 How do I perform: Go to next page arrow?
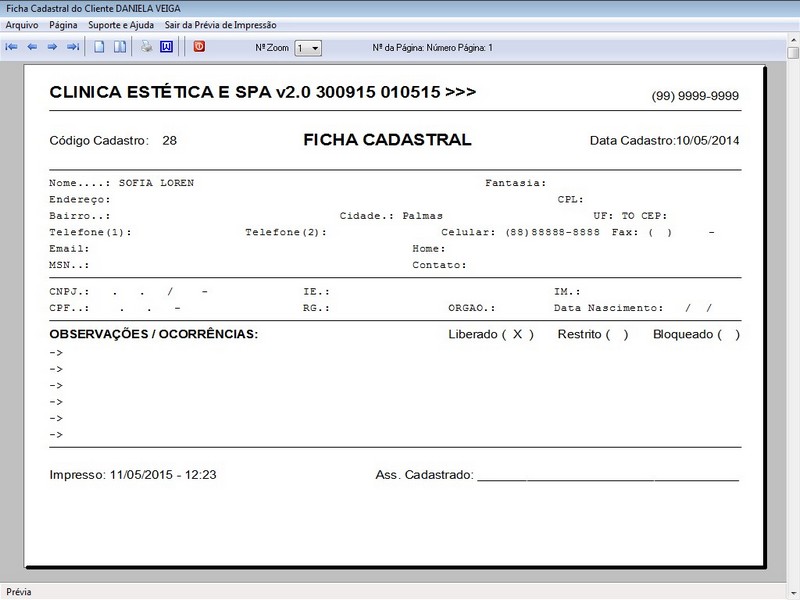coord(52,47)
